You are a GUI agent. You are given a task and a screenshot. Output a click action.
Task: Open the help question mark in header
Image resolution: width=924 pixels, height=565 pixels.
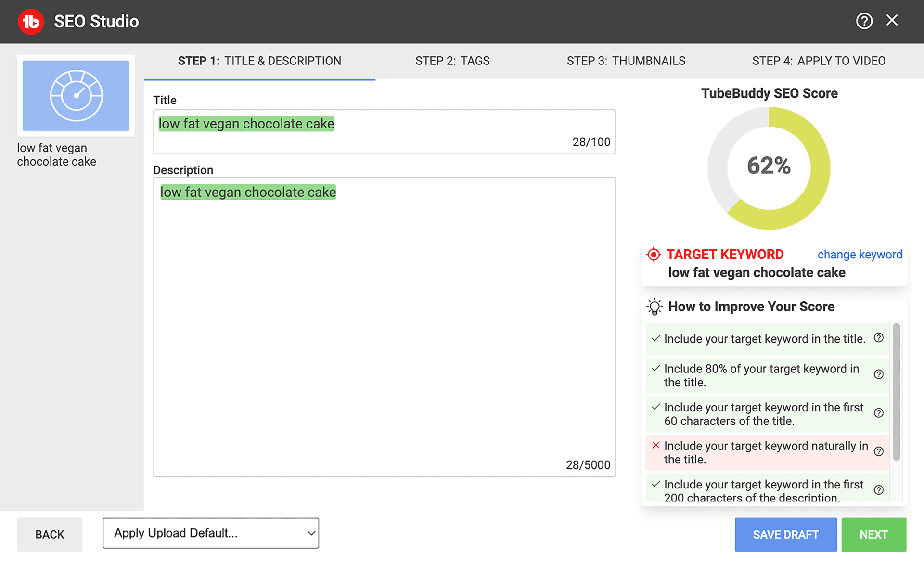coord(864,21)
